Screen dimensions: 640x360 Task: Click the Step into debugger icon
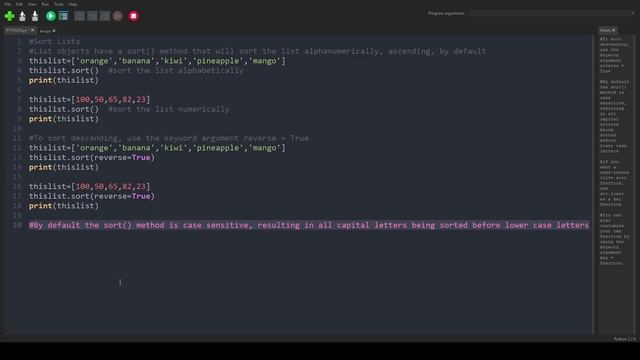92,16
